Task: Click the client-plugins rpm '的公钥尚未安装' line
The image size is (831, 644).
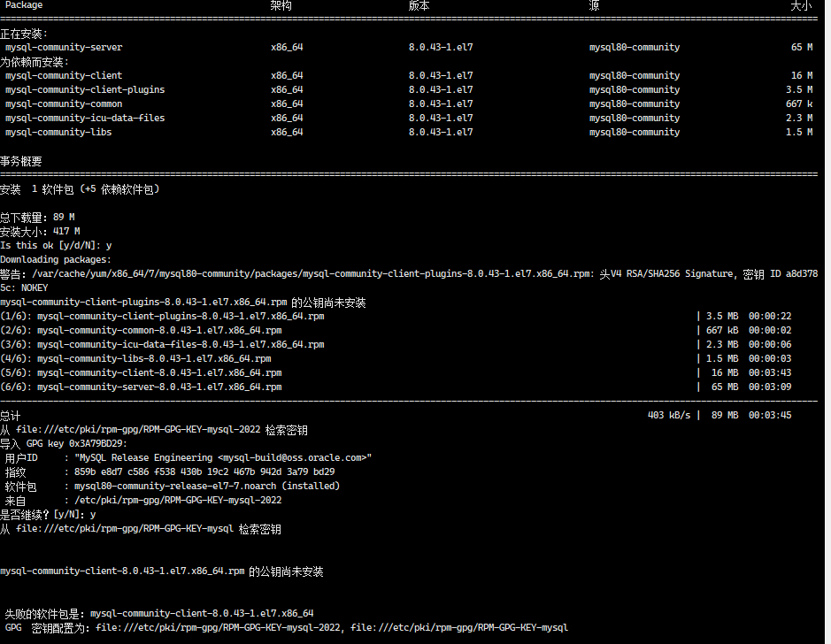Action: 183,303
